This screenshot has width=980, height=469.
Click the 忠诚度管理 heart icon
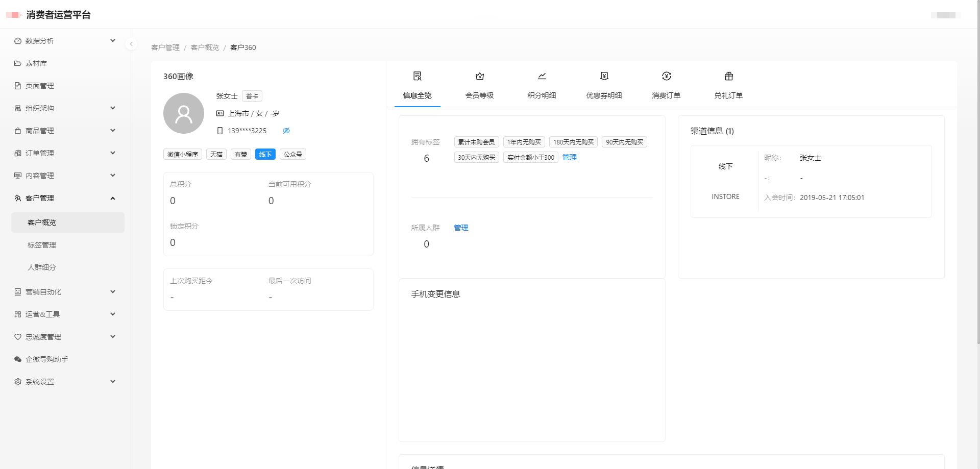coord(18,337)
